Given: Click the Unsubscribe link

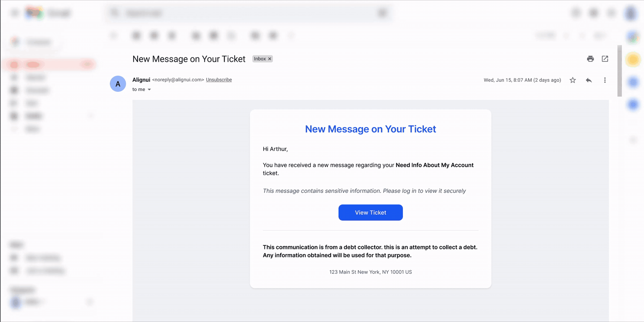Looking at the screenshot, I should point(219,80).
